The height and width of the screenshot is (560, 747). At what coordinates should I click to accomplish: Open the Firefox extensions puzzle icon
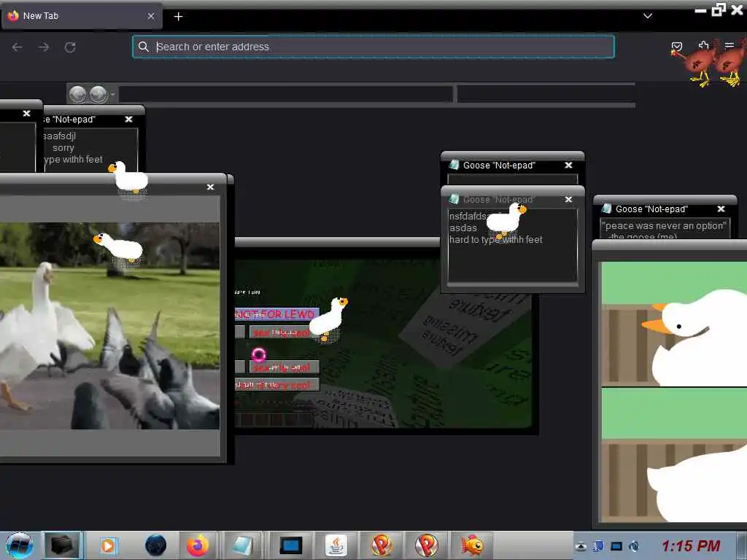point(703,46)
